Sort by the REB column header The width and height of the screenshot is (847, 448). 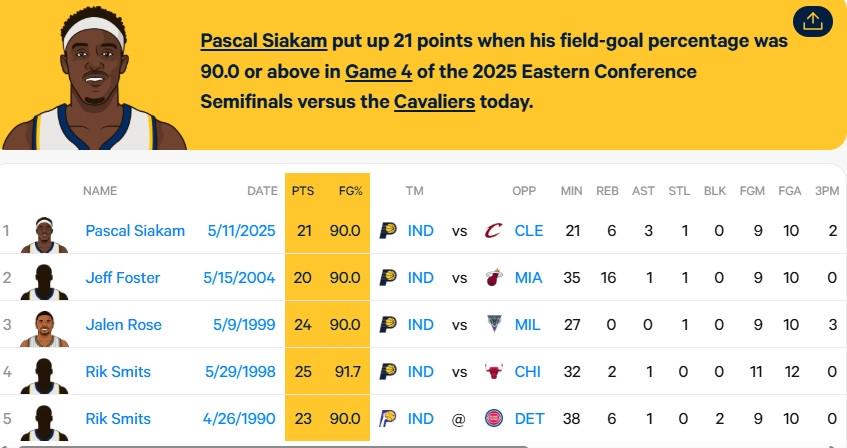(x=607, y=191)
